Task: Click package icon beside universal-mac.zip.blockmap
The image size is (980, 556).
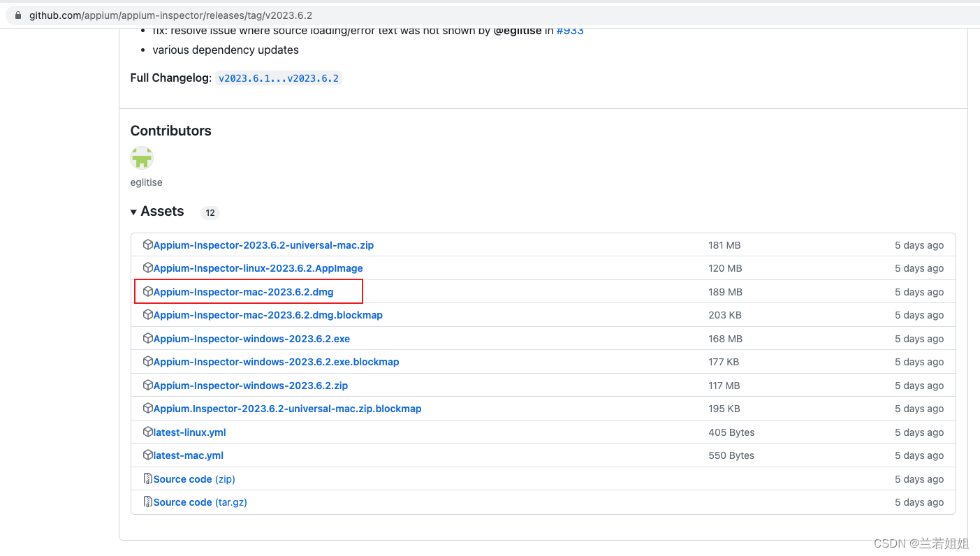Action: [x=147, y=408]
